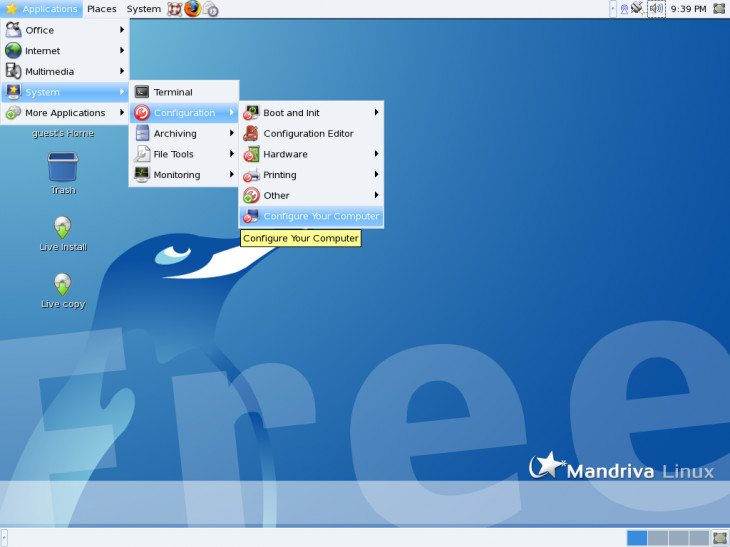
Task: Open the Places menu
Action: pos(101,9)
